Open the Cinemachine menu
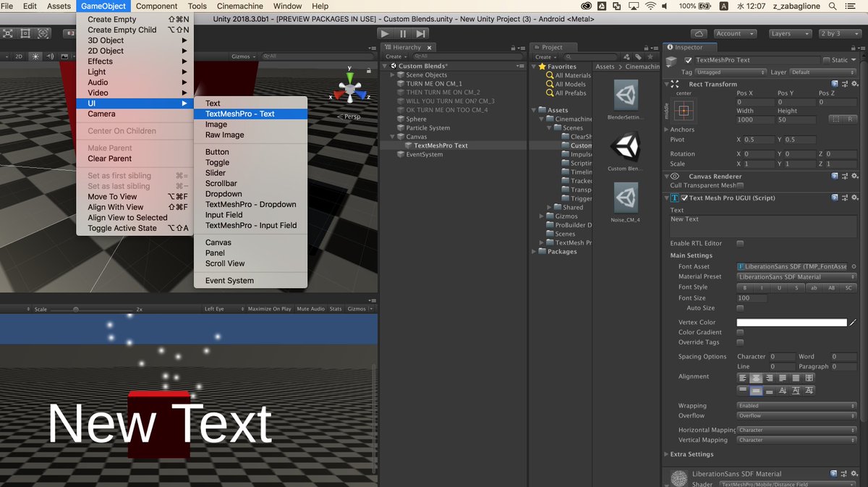The image size is (868, 487). point(240,6)
